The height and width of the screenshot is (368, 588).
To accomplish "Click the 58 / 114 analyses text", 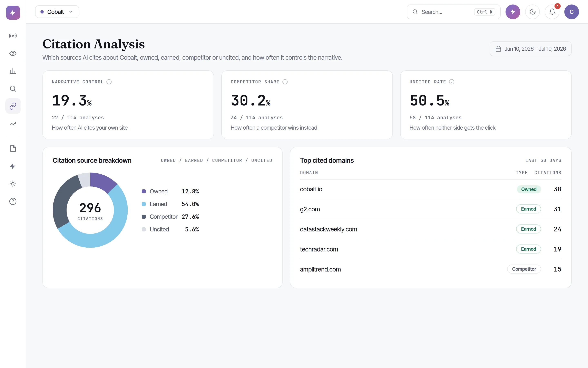I will tap(435, 118).
